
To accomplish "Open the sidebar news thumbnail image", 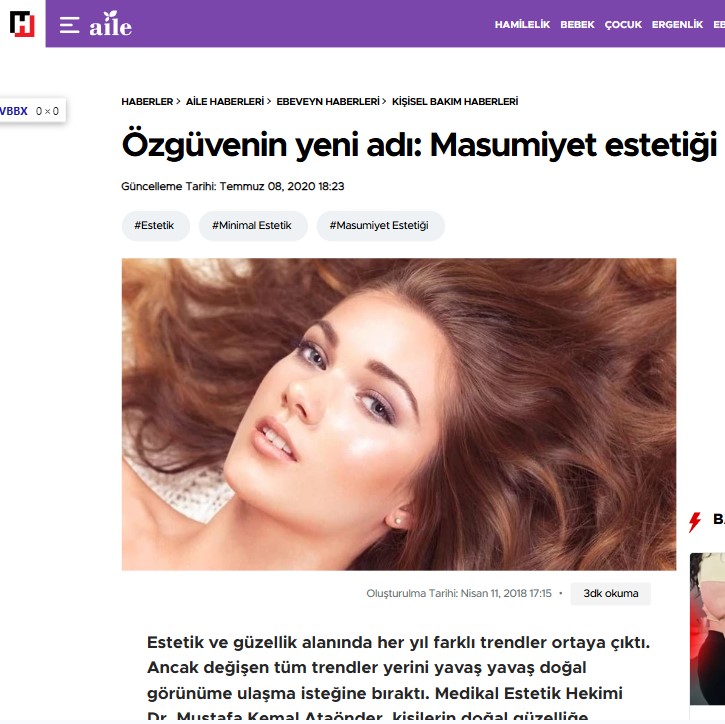I will [707, 629].
